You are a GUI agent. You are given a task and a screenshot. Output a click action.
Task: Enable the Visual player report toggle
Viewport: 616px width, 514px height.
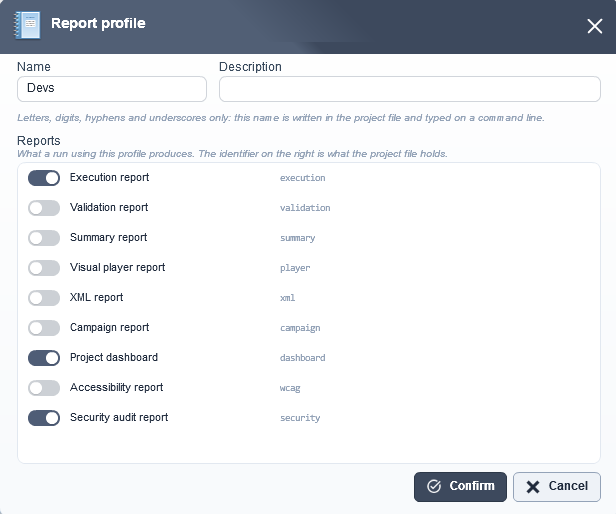tap(44, 268)
